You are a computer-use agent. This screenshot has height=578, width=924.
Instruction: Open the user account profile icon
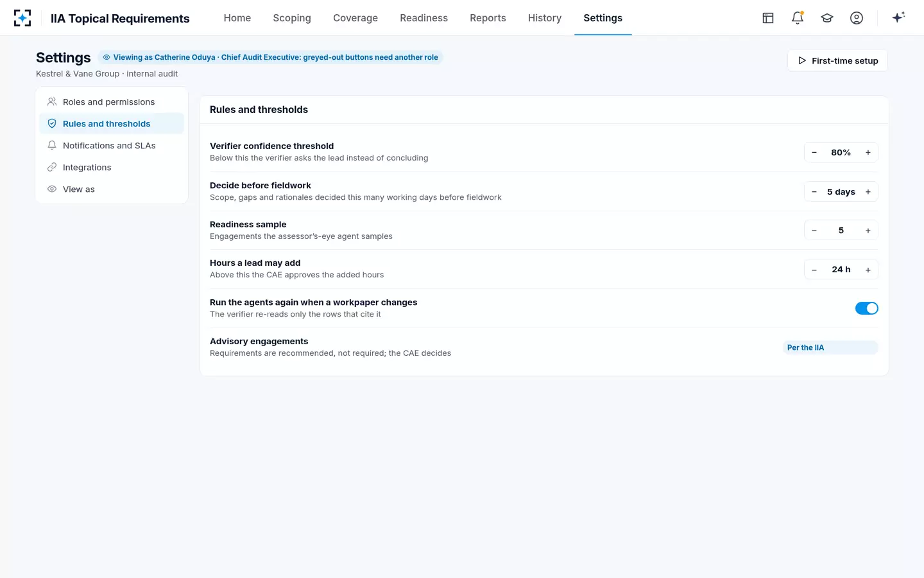pos(857,18)
